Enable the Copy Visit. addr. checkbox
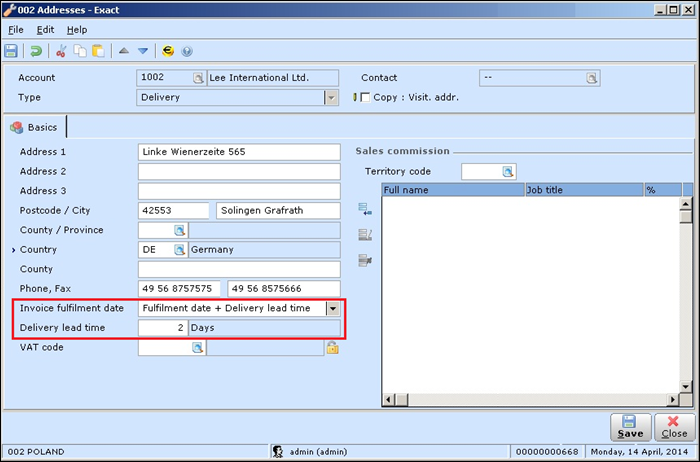The width and height of the screenshot is (700, 462). [364, 98]
